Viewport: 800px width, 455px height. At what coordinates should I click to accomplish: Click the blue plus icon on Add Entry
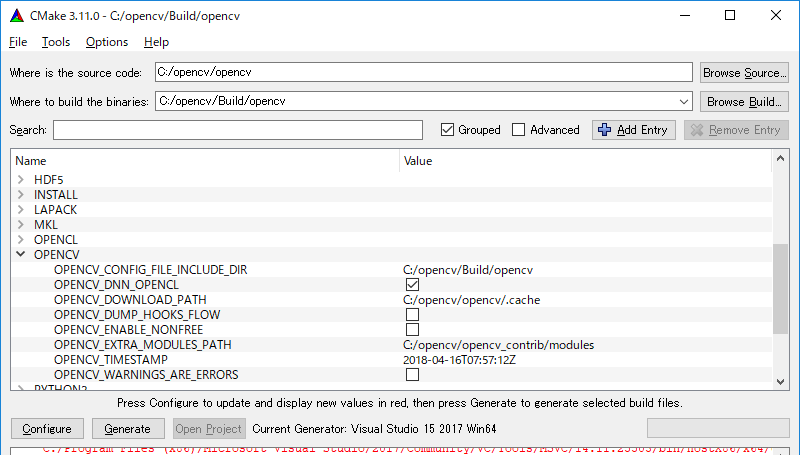pos(605,130)
